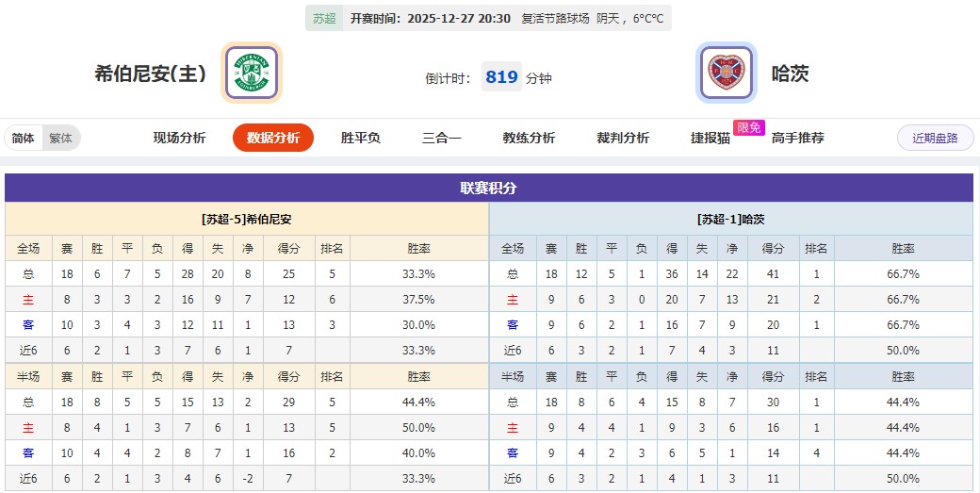View the 教练分析 tab
The width and height of the screenshot is (980, 493).
[529, 138]
